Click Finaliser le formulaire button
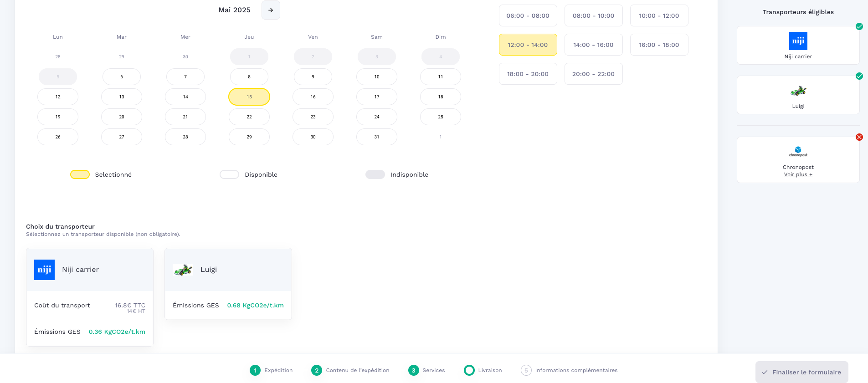This screenshot has width=868, height=383. [801, 372]
